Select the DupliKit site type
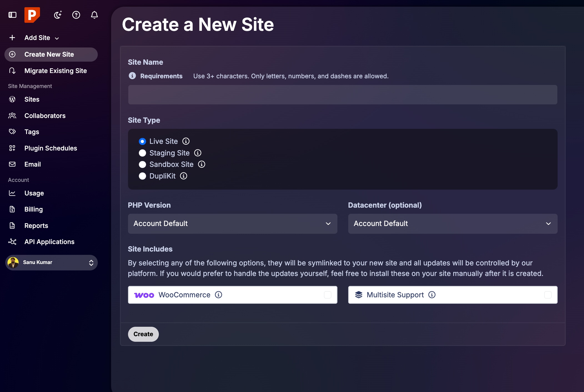Image resolution: width=584 pixels, height=392 pixels. 142,176
